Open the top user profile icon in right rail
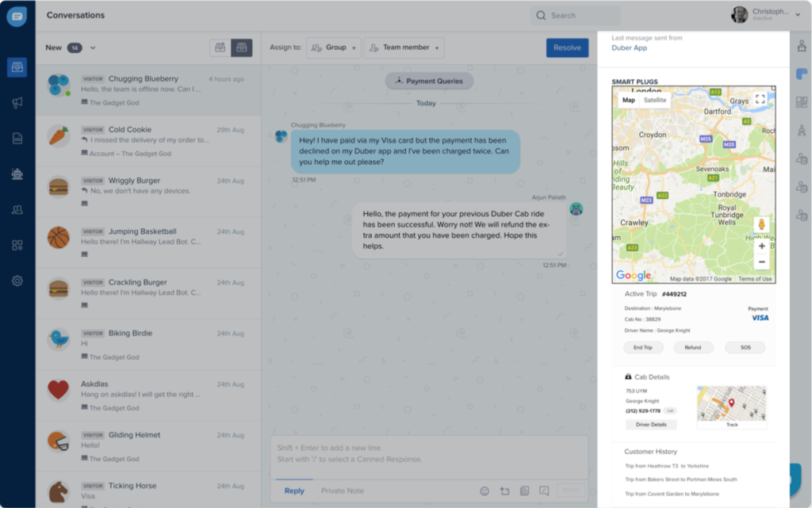The image size is (812, 508). coord(802,46)
